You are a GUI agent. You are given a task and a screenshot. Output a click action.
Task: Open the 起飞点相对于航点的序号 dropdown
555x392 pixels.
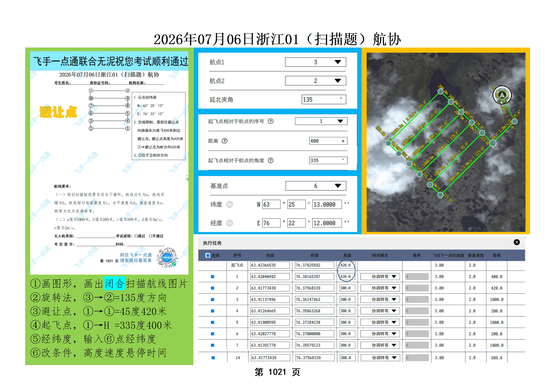tap(321, 121)
